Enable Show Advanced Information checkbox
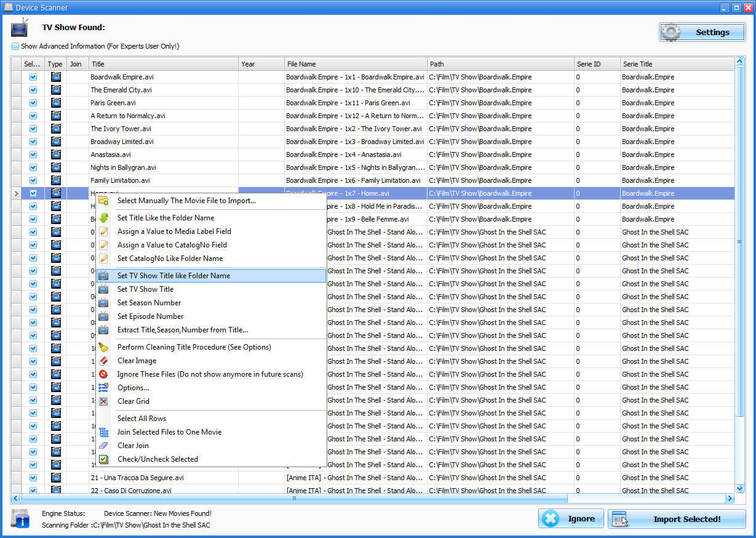 click(15, 46)
